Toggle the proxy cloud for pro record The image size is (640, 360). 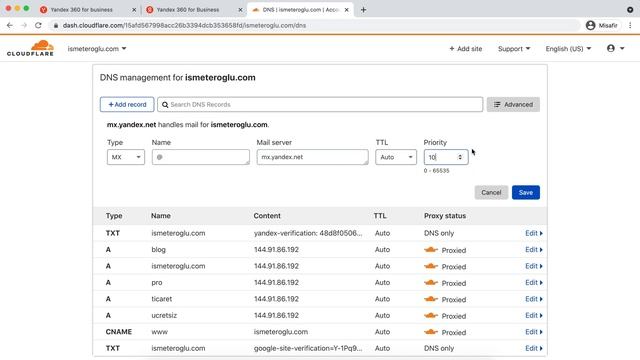coord(431,282)
